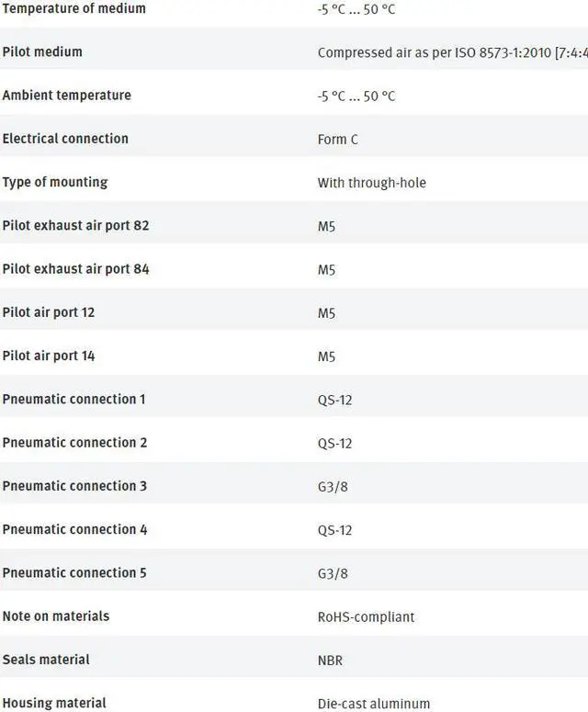Screen dimensions: 588x712
Task: Select the "Pilot medium" row label
Action: (42, 51)
